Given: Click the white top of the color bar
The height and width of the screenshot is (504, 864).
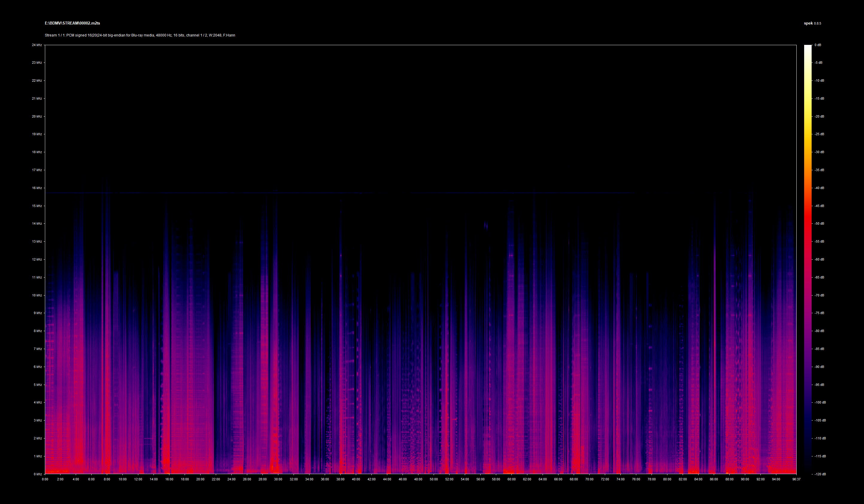Looking at the screenshot, I should pos(808,47).
